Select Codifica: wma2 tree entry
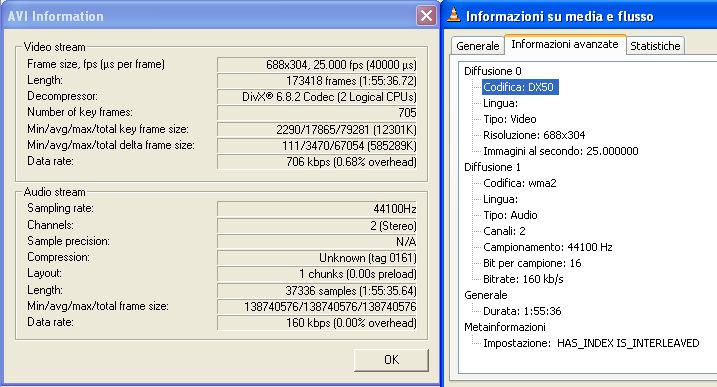Screen dimensions: 717x387 click(519, 183)
